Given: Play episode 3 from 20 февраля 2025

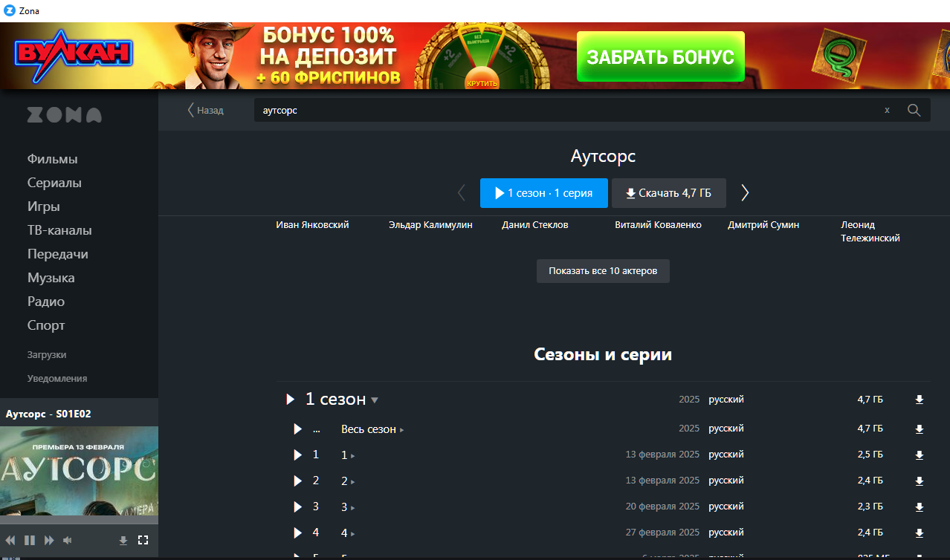Looking at the screenshot, I should coord(297,507).
